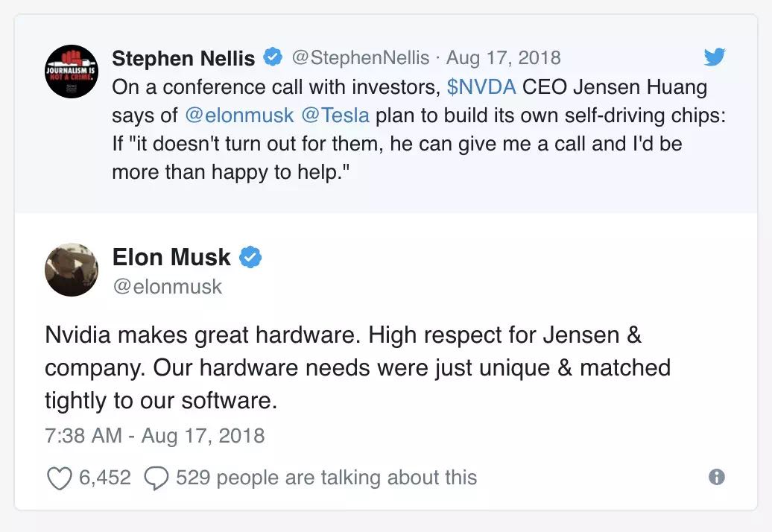Open the Stephen Nellis display name
Screen dimensions: 772x532
coord(183,58)
